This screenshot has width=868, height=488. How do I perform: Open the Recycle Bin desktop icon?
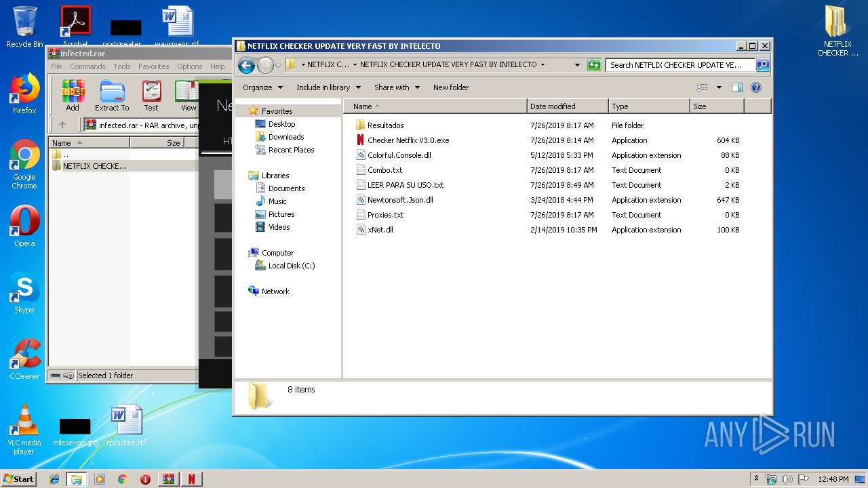(24, 27)
